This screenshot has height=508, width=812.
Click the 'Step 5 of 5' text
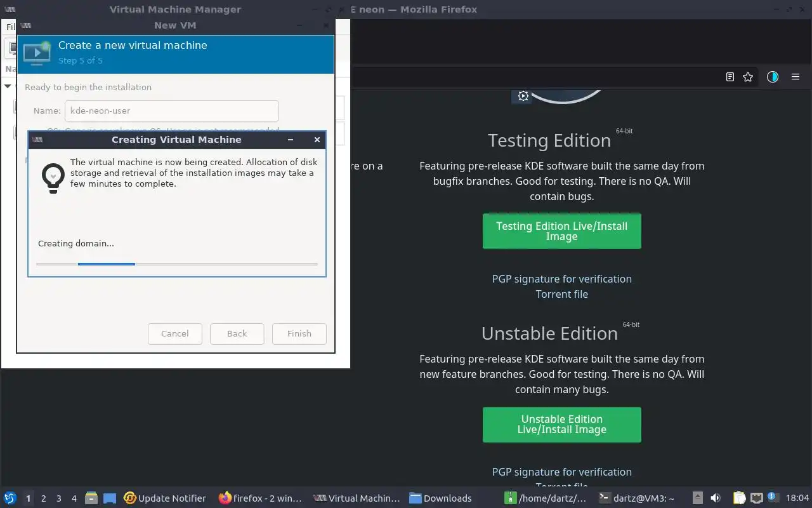(x=81, y=61)
